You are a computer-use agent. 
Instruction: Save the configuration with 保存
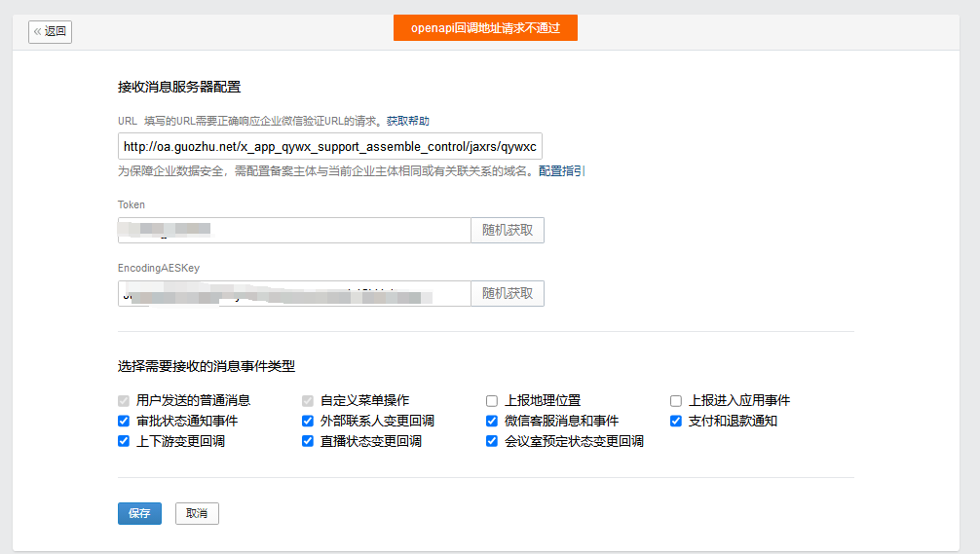[139, 513]
